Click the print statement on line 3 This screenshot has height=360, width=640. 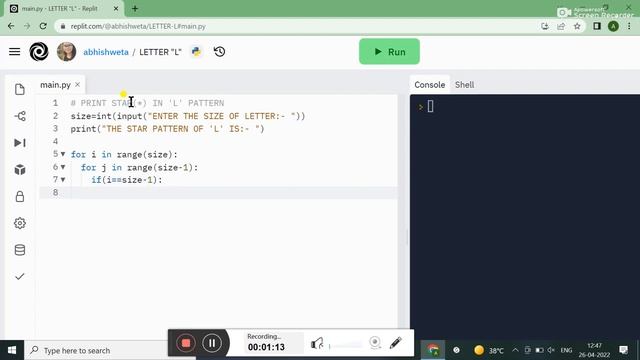pyautogui.click(x=167, y=129)
